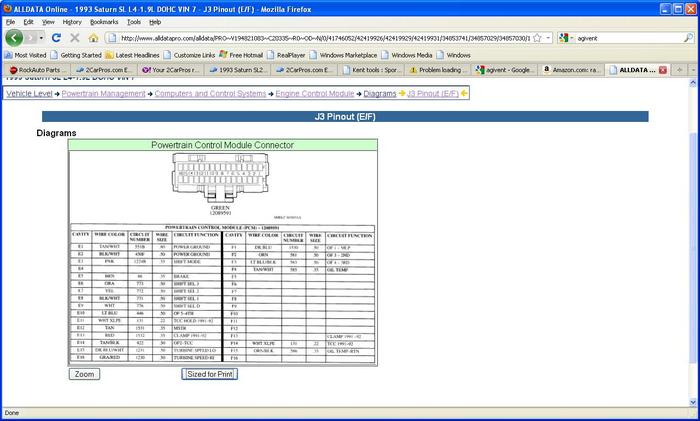Open the Tools menu
The height and width of the screenshot is (421, 700).
coord(134,21)
